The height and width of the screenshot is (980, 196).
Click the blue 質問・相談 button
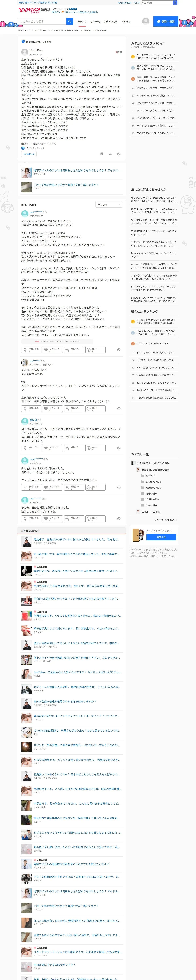[166, 21]
